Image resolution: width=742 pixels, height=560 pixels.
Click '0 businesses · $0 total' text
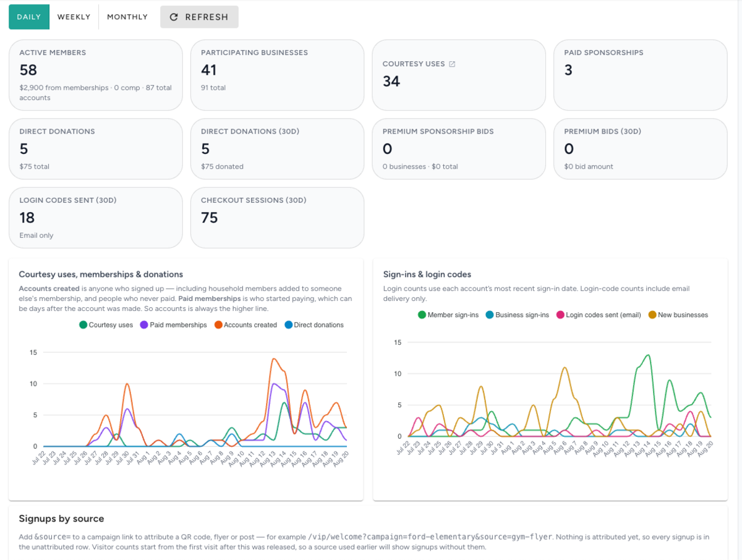(x=420, y=166)
